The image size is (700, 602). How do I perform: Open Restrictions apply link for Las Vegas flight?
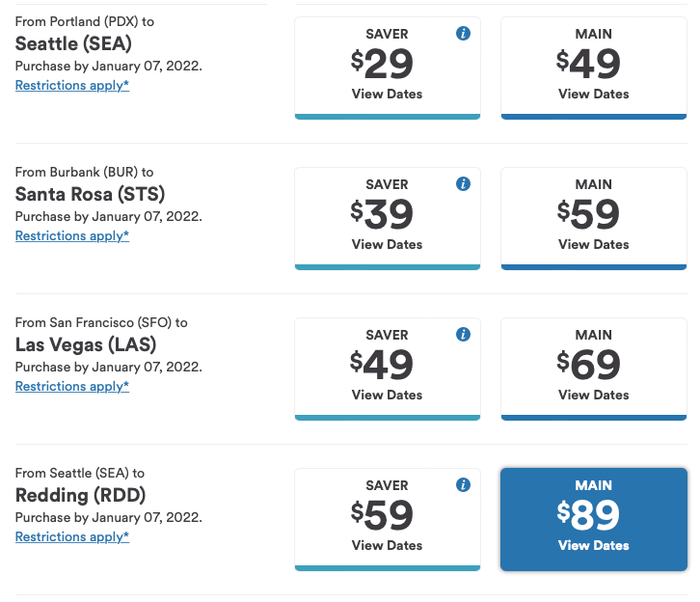coord(72,387)
